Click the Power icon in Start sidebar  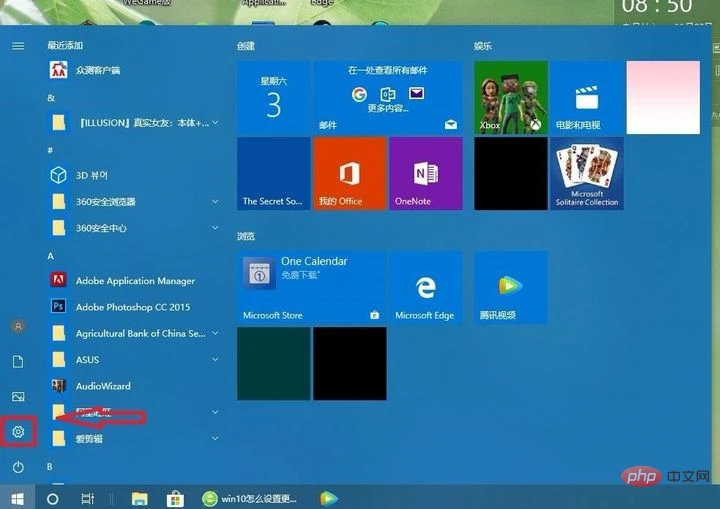pyautogui.click(x=18, y=467)
